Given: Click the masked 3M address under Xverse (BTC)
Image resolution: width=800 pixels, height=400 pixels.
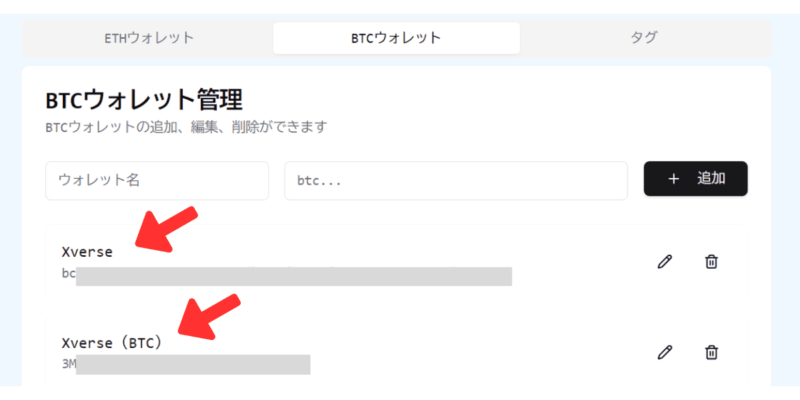Looking at the screenshot, I should click(186, 365).
